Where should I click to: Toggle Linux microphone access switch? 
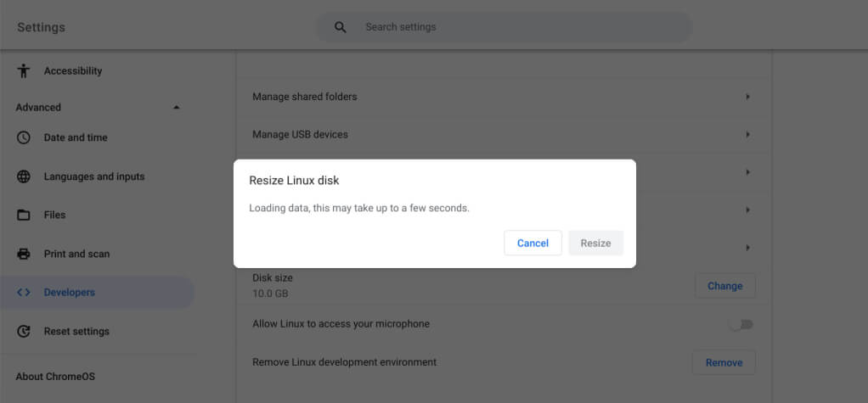tap(741, 324)
